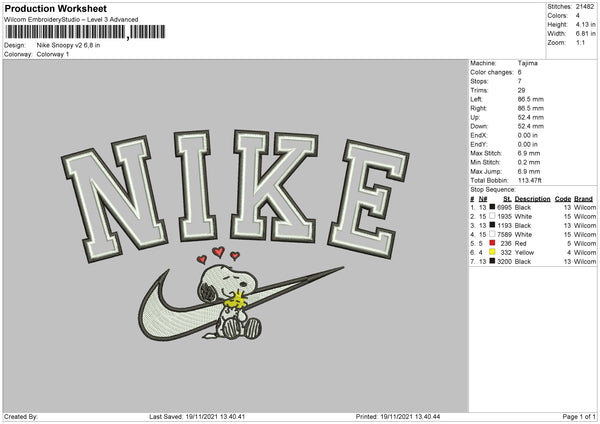
Task: Click the letter E in the embroidery preview
Action: pos(368,199)
